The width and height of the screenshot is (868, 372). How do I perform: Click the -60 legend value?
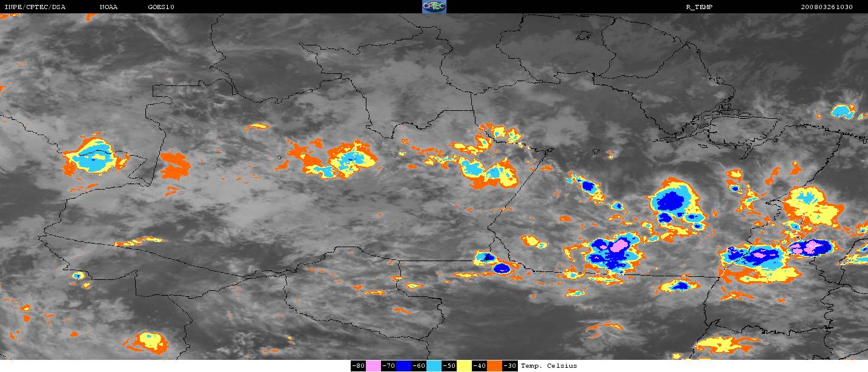pos(419,365)
